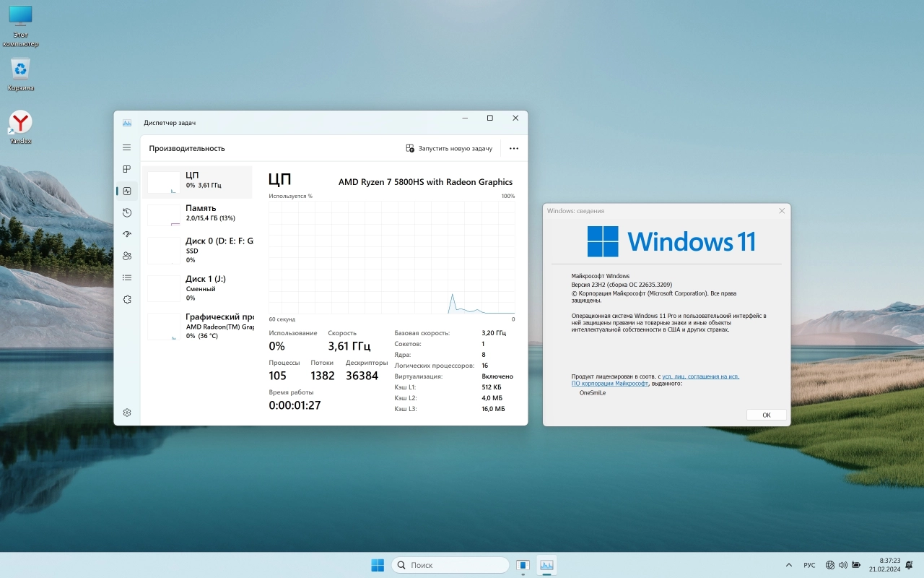Click the version text 'Версия 23H2' line
Viewport: 924px width, 578px height.
622,285
